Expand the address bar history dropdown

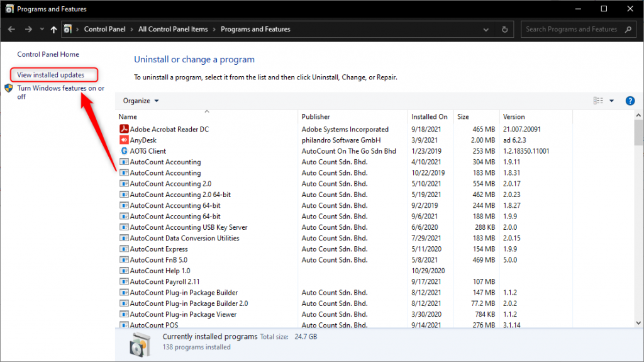click(x=486, y=29)
